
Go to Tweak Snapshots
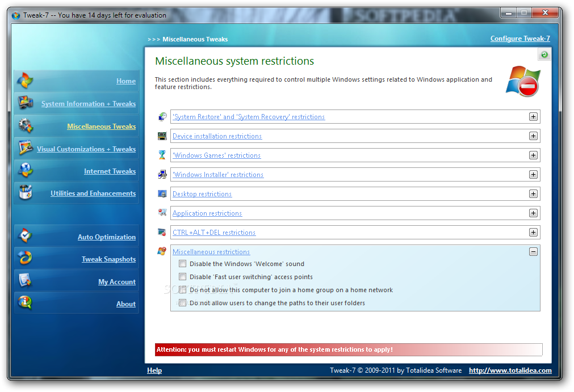click(108, 259)
